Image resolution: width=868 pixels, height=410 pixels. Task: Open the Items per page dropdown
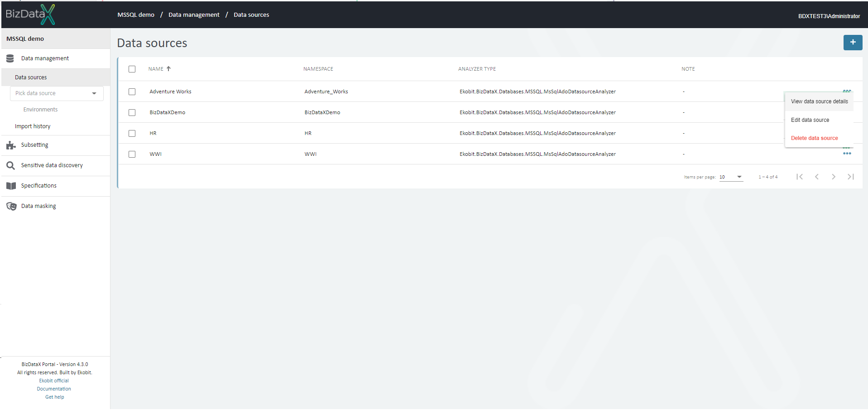(x=731, y=177)
